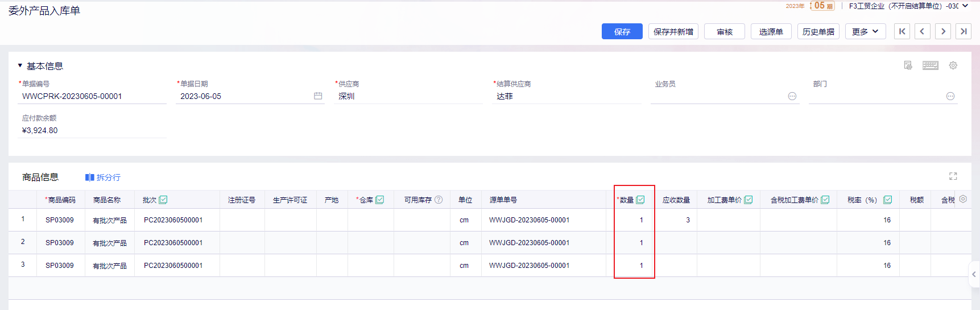
Task: Click the 保存 save button
Action: (622, 31)
